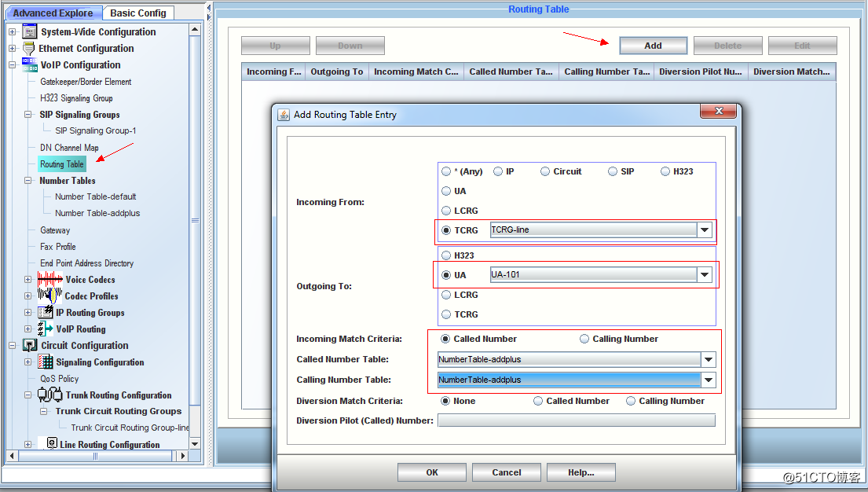Click the Java icon in dialog title bar
Image resolution: width=868 pixels, height=492 pixels.
[284, 115]
